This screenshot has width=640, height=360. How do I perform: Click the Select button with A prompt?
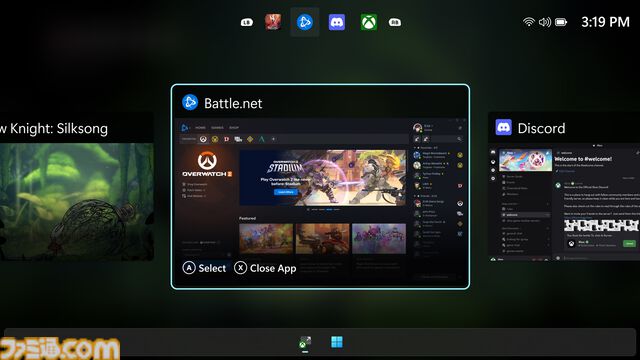click(x=204, y=268)
